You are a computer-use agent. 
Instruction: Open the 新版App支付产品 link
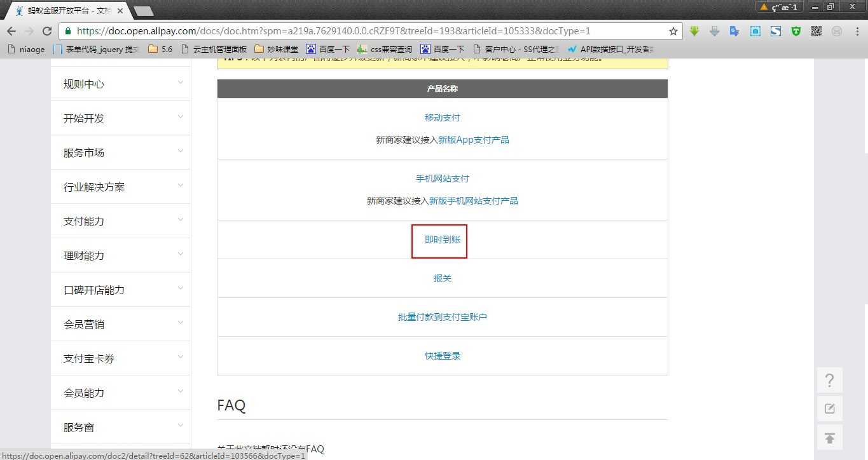(474, 140)
